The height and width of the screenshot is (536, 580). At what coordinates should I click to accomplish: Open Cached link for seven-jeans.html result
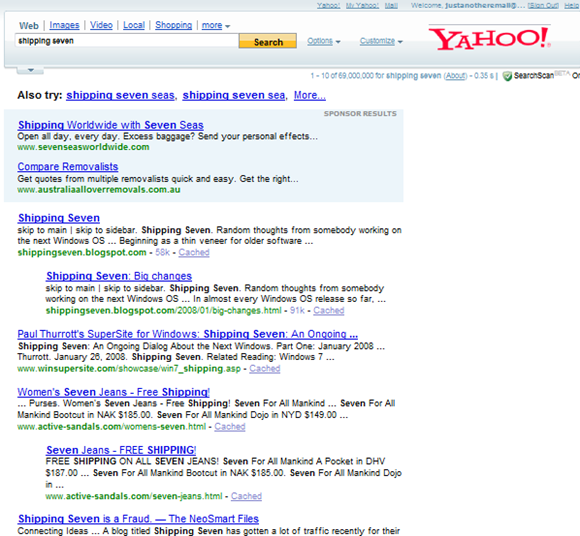[x=246, y=496]
